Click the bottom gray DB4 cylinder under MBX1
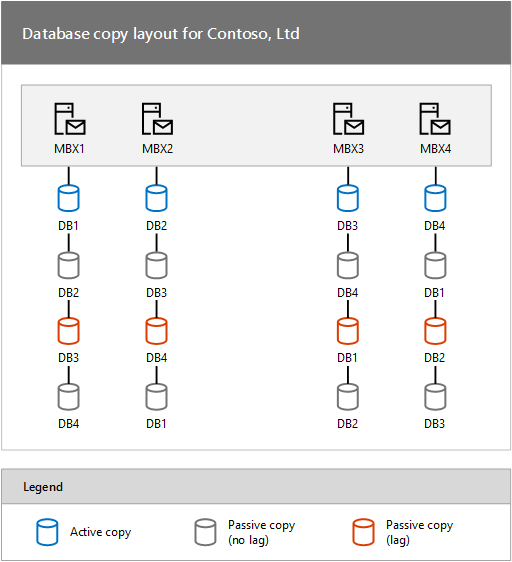This screenshot has width=512, height=562. (x=68, y=397)
